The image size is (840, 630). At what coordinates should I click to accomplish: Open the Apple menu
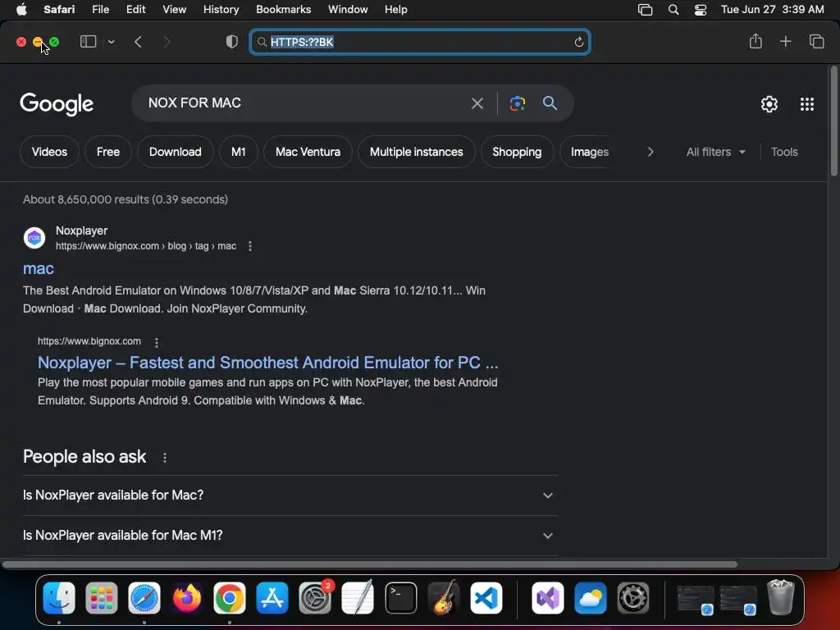21,10
